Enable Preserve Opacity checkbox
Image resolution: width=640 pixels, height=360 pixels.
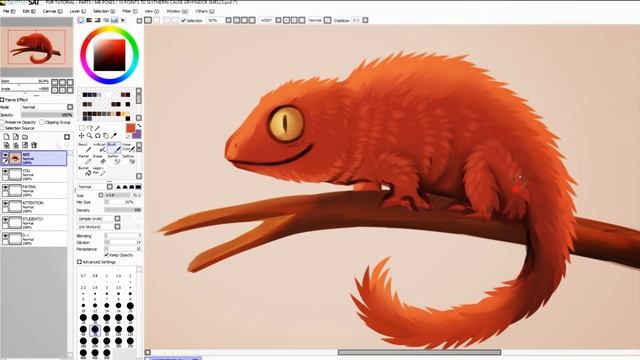tap(2, 122)
